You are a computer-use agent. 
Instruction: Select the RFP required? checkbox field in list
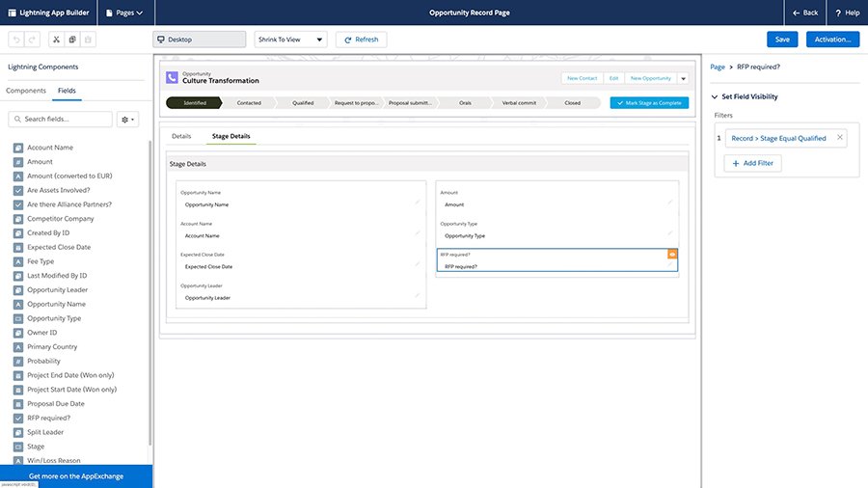tap(48, 419)
